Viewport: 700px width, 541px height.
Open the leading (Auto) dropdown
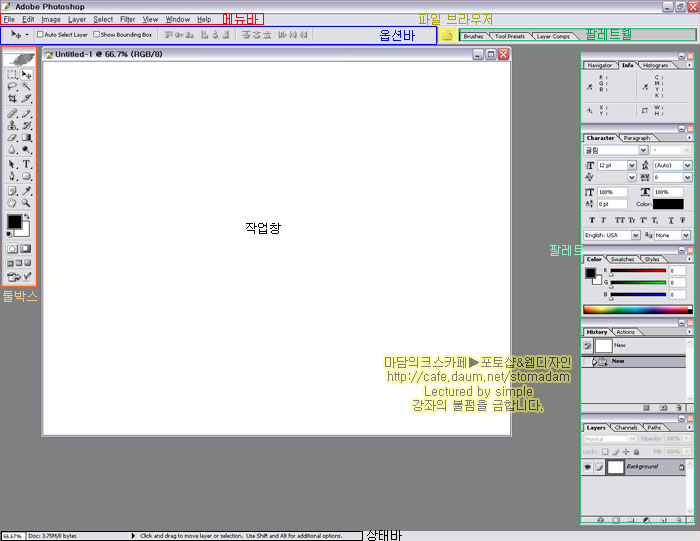[x=688, y=165]
